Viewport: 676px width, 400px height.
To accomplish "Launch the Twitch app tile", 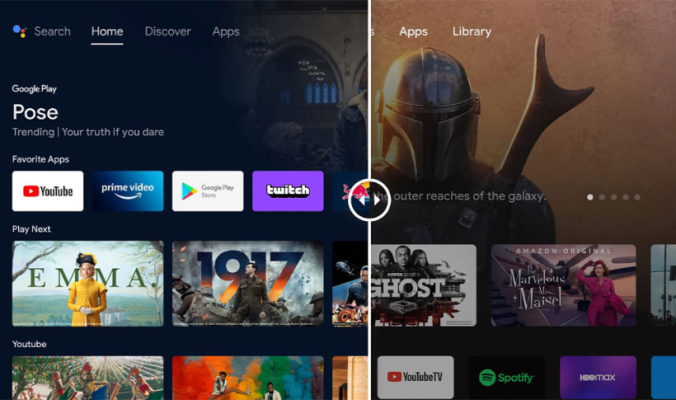I will pyautogui.click(x=288, y=191).
